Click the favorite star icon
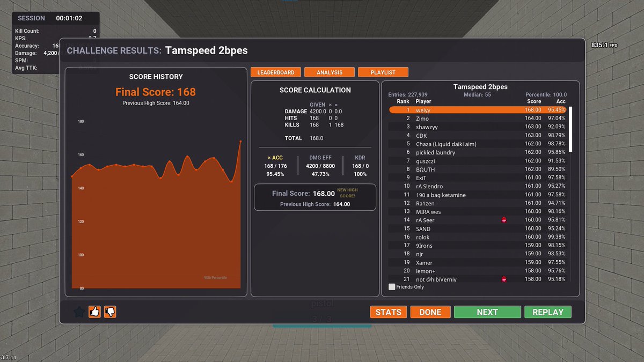This screenshot has height=362, width=644. (79, 312)
